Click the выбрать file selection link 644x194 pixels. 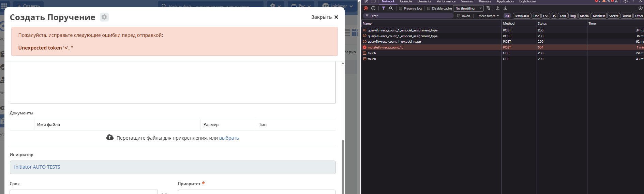point(229,138)
